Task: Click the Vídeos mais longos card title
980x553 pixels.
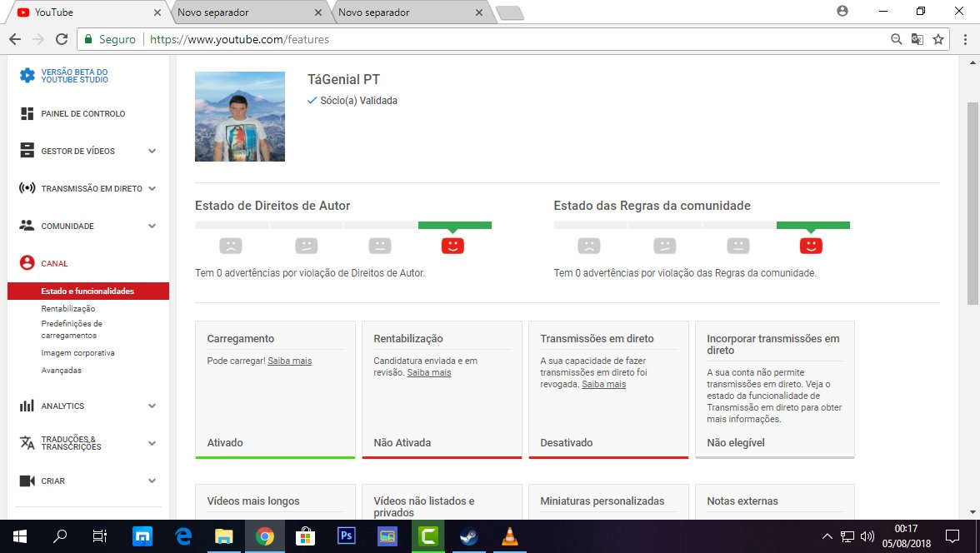Action: (253, 501)
